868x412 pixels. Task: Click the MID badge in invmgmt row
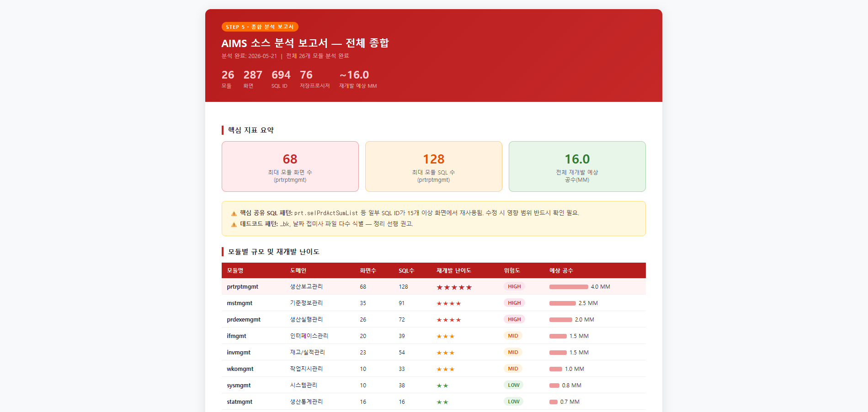[x=513, y=352]
